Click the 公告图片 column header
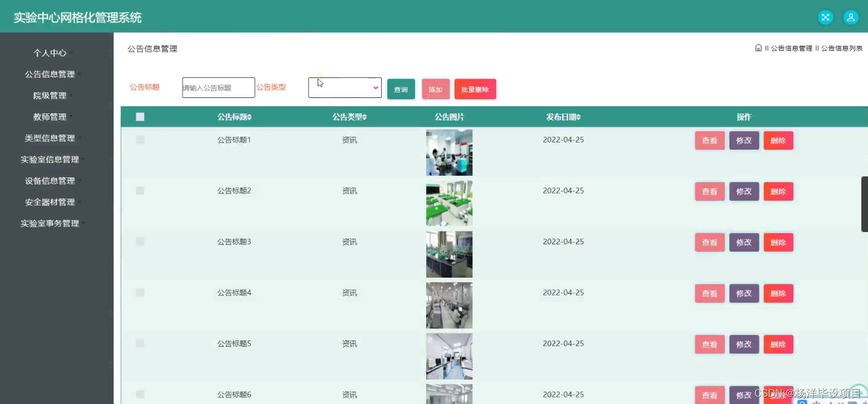The width and height of the screenshot is (868, 404). click(449, 117)
